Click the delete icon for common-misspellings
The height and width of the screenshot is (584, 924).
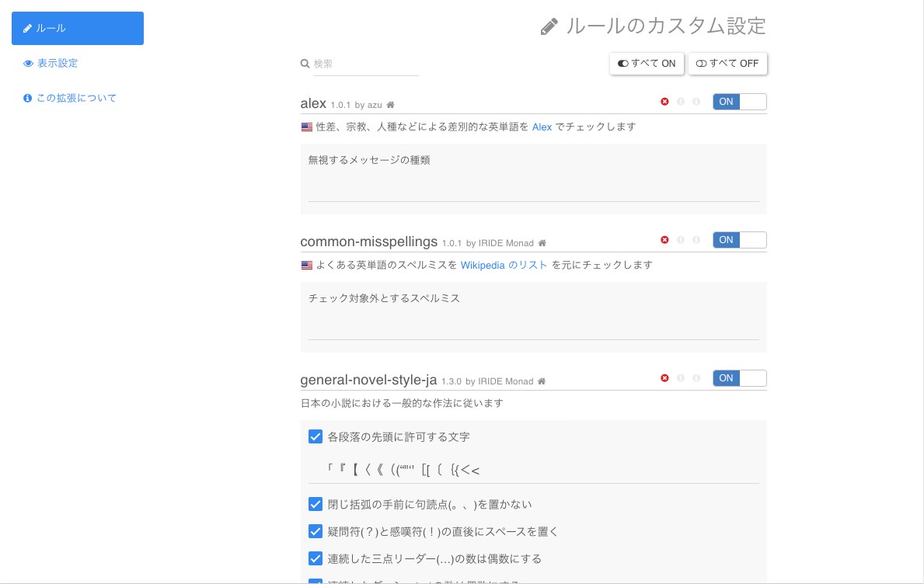pos(665,240)
